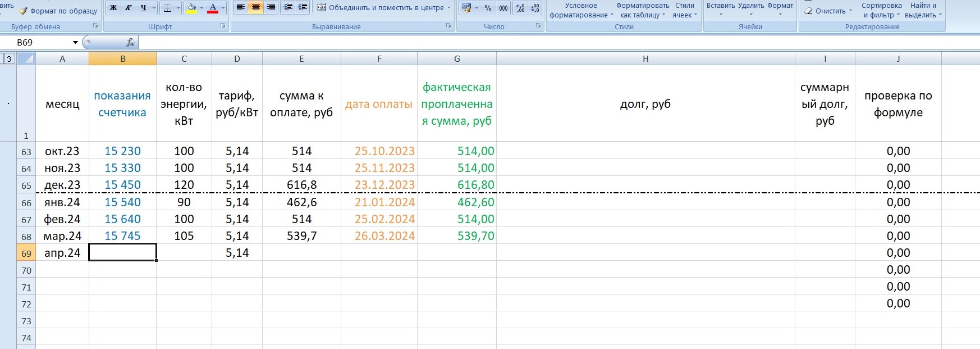Decrease decimal places
Screen dimensions: 980x349
535,8
